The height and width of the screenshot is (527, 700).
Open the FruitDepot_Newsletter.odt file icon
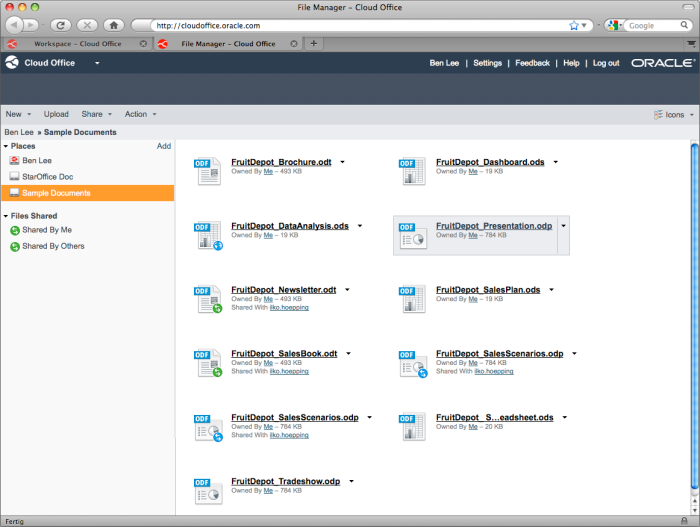(208, 299)
